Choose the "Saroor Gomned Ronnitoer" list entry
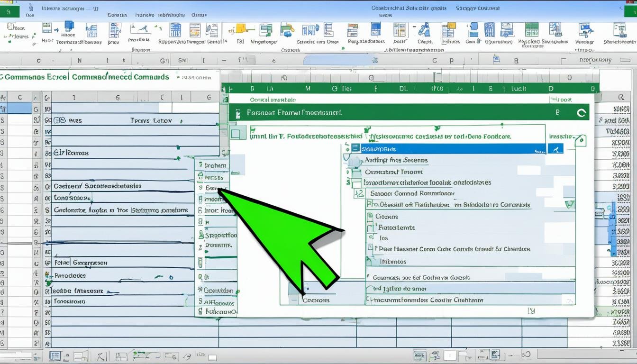637x364 pixels. (x=412, y=193)
